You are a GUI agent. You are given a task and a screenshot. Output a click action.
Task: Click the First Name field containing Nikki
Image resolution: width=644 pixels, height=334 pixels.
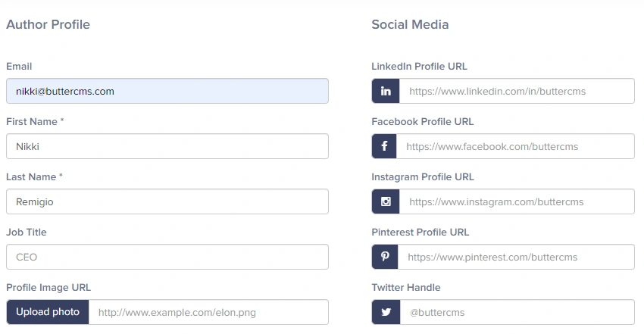coord(167,146)
